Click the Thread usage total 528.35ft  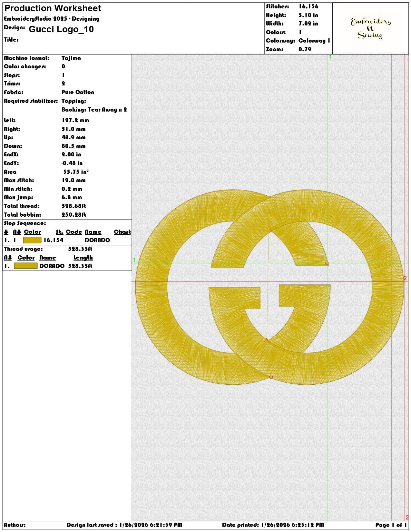point(80,249)
